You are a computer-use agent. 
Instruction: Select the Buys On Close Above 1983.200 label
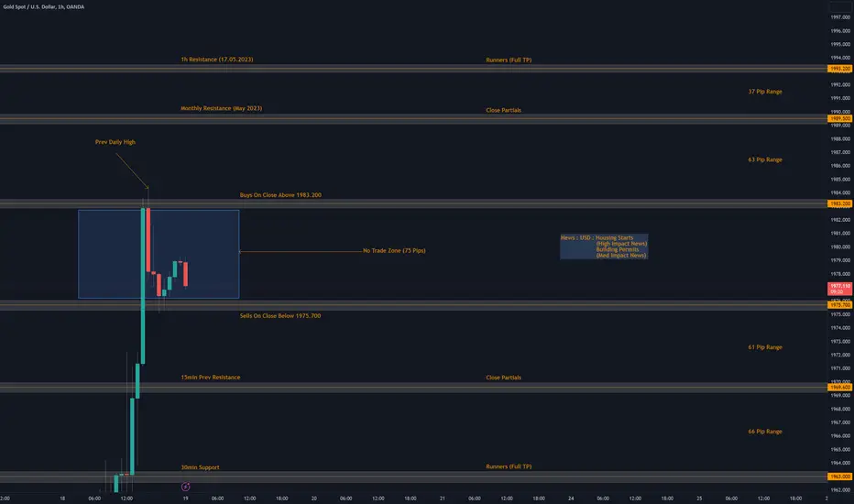[x=280, y=195]
